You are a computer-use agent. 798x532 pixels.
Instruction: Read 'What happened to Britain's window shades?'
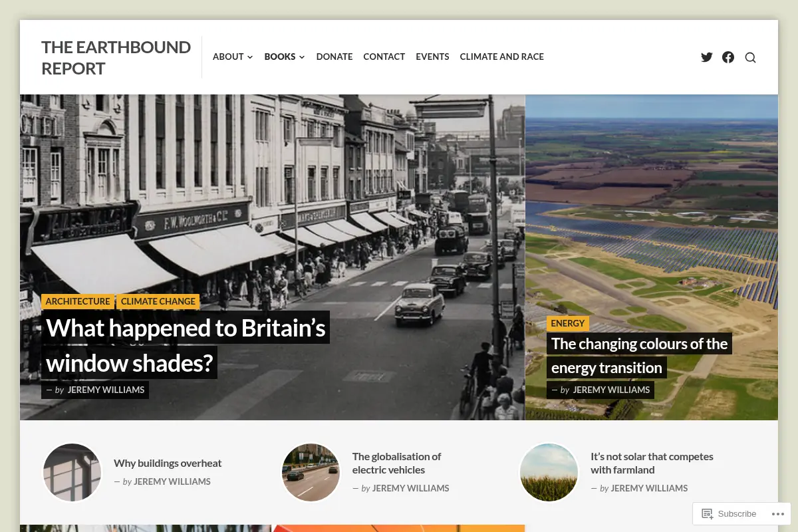(186, 345)
